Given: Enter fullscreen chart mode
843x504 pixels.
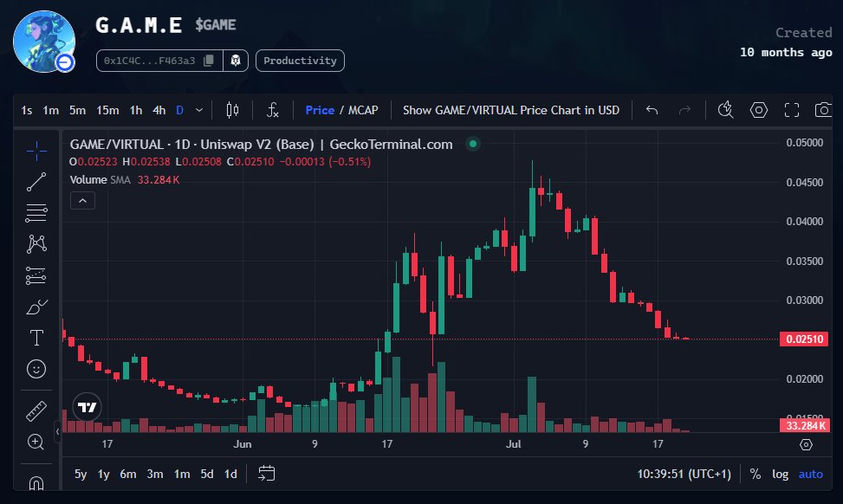Looking at the screenshot, I should pyautogui.click(x=791, y=110).
